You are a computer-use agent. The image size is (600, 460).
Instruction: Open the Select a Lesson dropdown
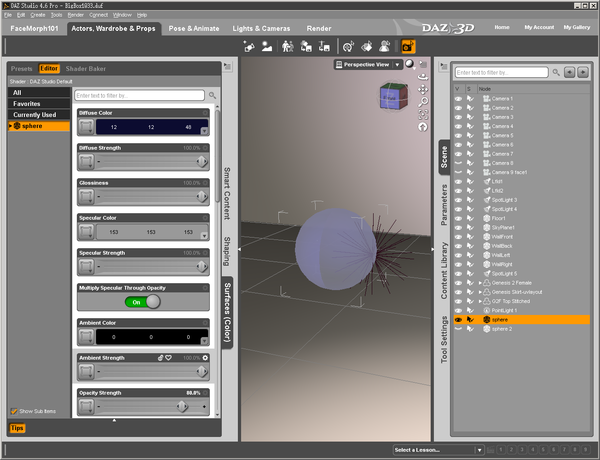coord(479,450)
